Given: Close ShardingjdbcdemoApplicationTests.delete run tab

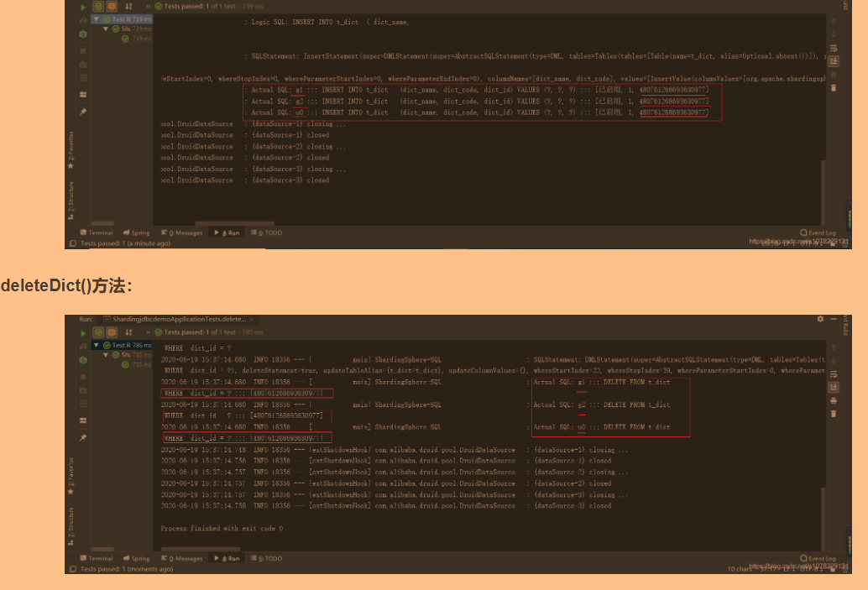Looking at the screenshot, I should 251,320.
